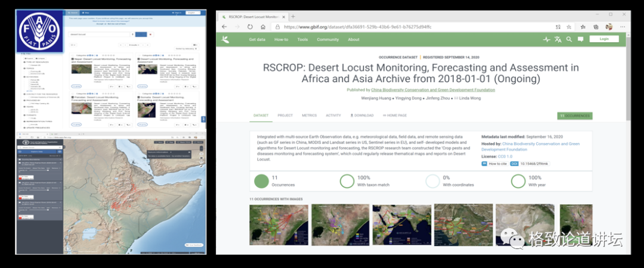Close the Feature Information popup on map
This screenshot has width=644, height=268.
190,151
